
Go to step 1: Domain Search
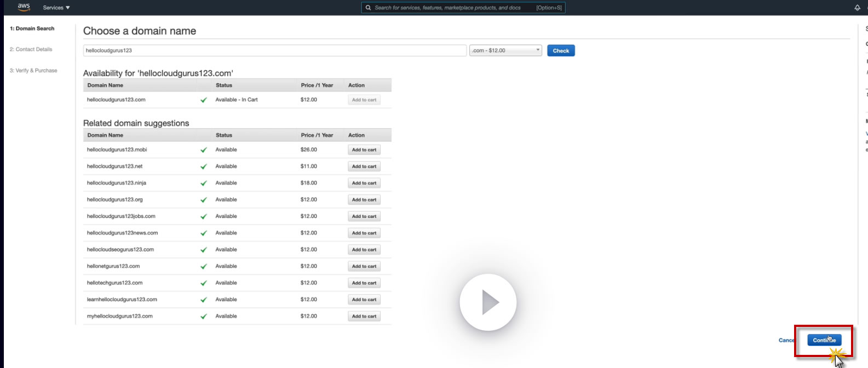click(32, 28)
